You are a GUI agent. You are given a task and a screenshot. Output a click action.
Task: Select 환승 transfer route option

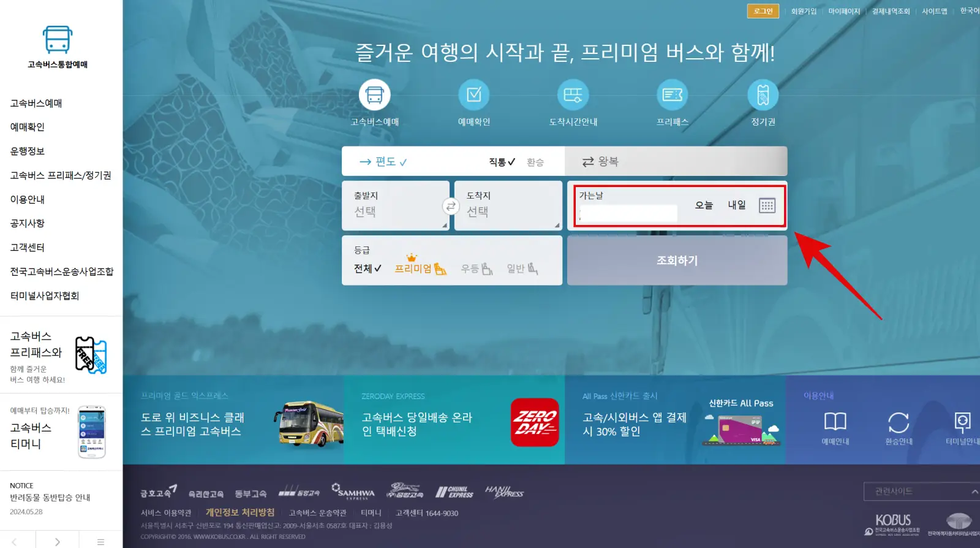pyautogui.click(x=535, y=162)
